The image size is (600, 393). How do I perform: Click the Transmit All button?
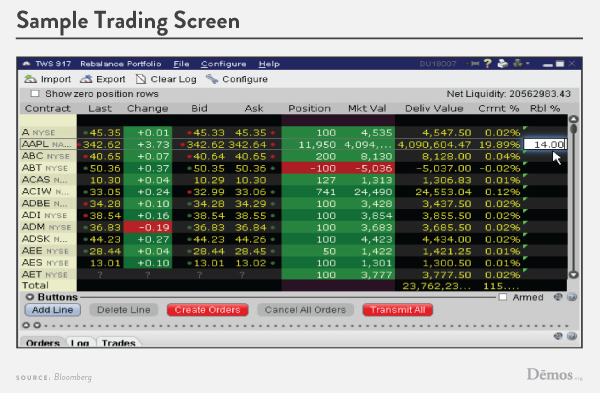point(398,310)
